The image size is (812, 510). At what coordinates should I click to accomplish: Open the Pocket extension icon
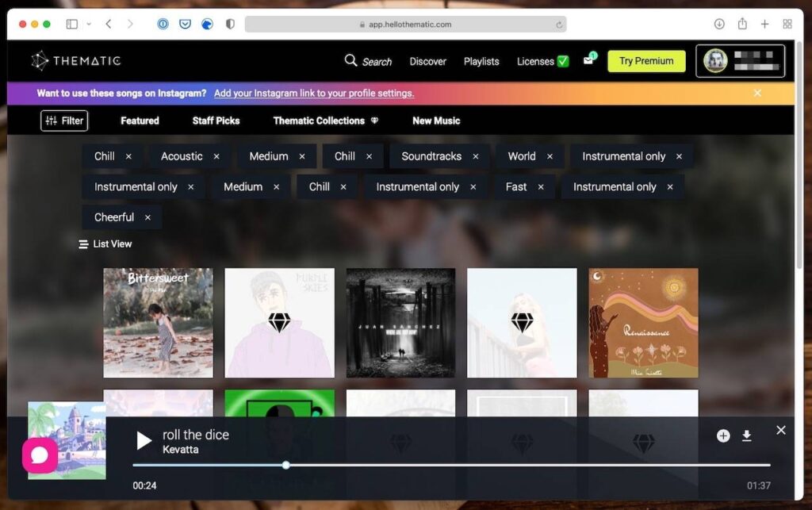click(185, 24)
